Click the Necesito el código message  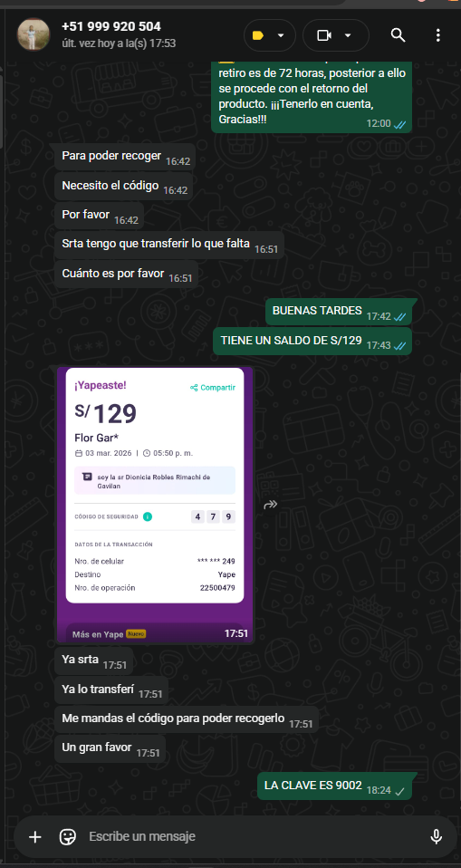pos(124,187)
